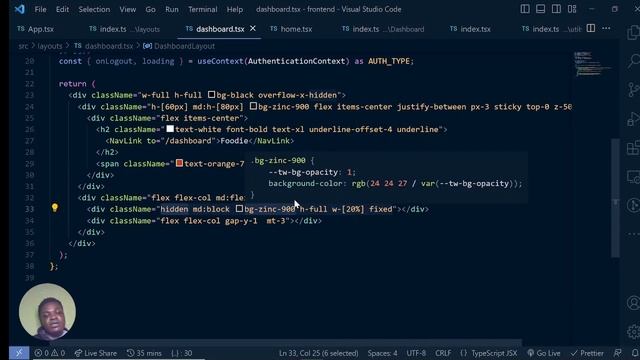Image resolution: width=640 pixels, height=360 pixels.
Task: Open the Help menu
Action: click(234, 9)
